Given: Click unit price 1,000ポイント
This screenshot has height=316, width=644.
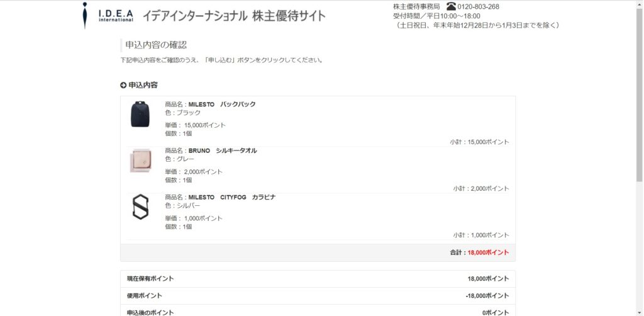Looking at the screenshot, I should click(203, 218).
